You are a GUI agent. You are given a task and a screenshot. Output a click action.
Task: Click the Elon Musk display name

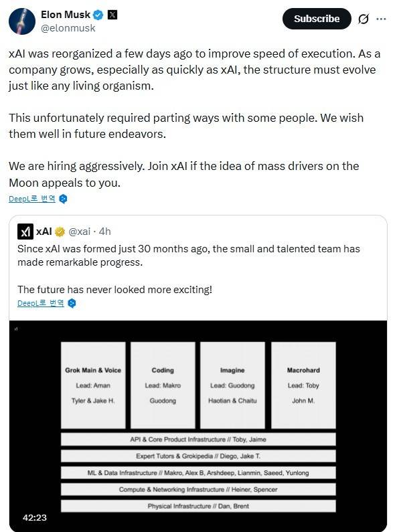pos(66,15)
